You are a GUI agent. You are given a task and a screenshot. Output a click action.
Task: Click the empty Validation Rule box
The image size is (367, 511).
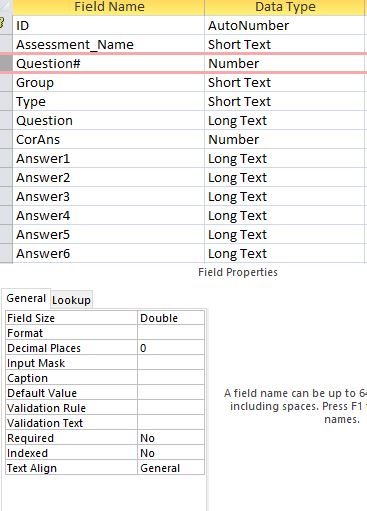tap(171, 408)
